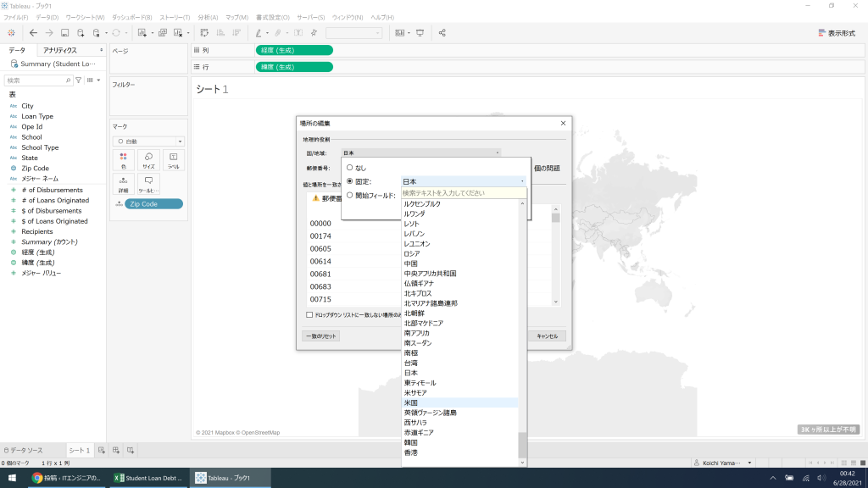The width and height of the screenshot is (868, 488).
Task: Click the save workbook toolbar icon
Action: tap(64, 33)
